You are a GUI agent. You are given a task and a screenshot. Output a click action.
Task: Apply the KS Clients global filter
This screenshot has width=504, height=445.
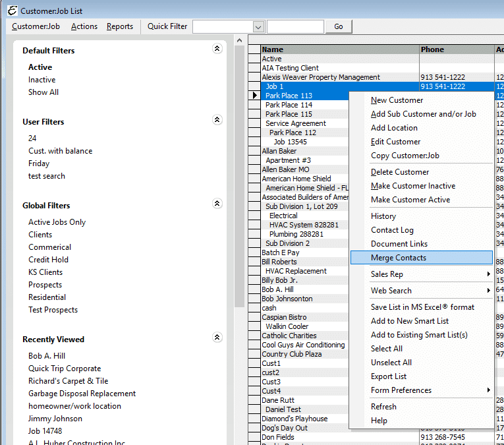click(x=45, y=272)
